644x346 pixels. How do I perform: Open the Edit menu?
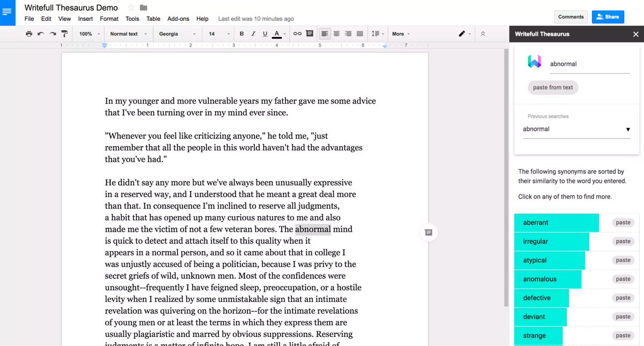pos(46,19)
